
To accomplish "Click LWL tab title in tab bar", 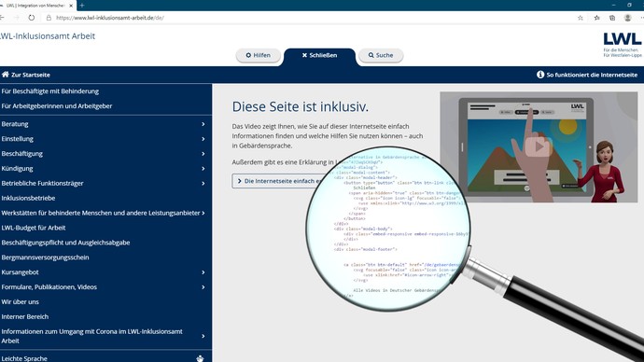I will [x=35, y=6].
